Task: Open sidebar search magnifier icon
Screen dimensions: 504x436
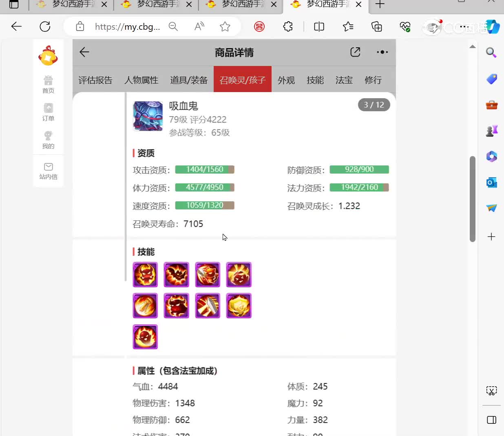Action: (491, 53)
